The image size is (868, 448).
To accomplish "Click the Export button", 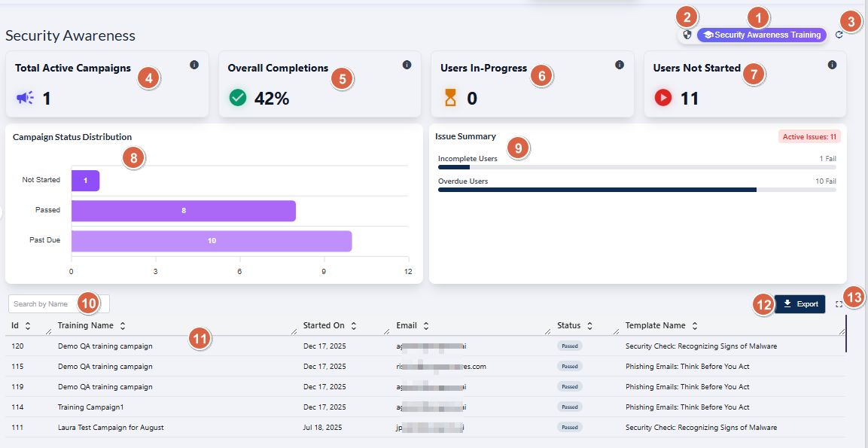I will [x=799, y=304].
